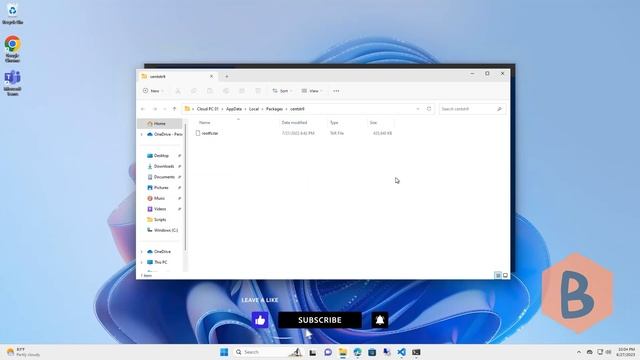Add a new File Explorer tab
Viewport: 640px width, 360px height.
(227, 76)
